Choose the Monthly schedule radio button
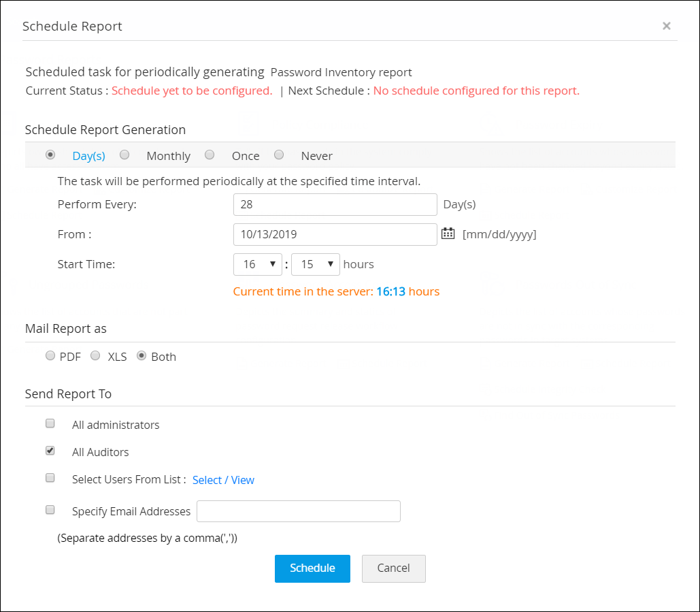This screenshot has height=612, width=700. (x=124, y=155)
